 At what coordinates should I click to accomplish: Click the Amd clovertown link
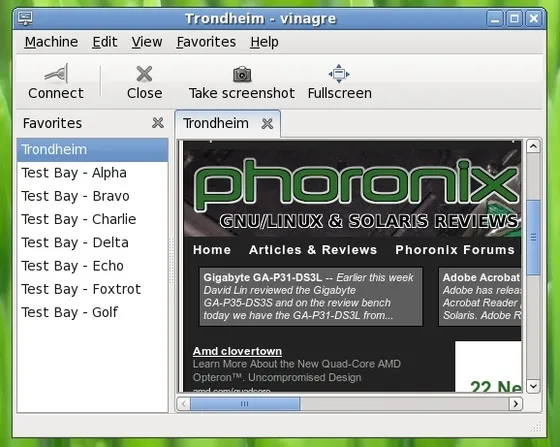click(237, 351)
